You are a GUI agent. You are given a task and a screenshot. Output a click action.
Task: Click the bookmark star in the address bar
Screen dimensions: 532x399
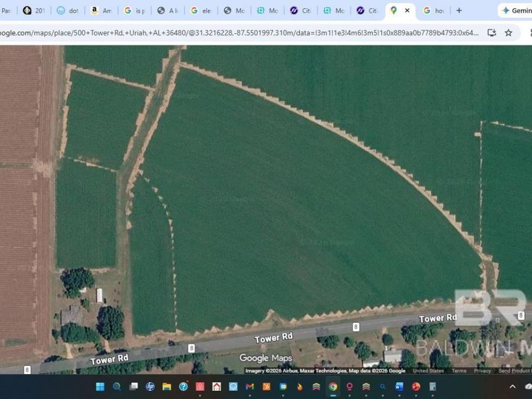508,33
